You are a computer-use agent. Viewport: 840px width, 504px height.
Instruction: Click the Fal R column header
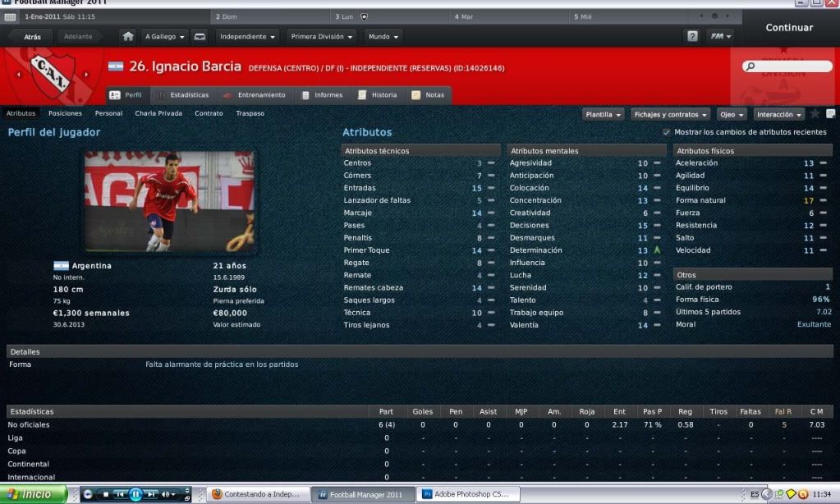pos(783,411)
